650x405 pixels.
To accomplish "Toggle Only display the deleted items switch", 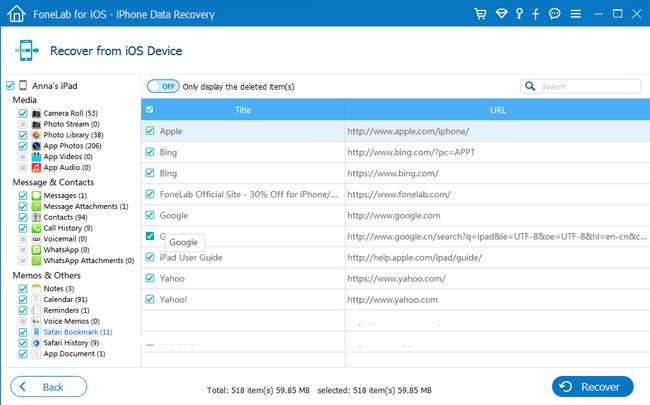I will pyautogui.click(x=163, y=86).
